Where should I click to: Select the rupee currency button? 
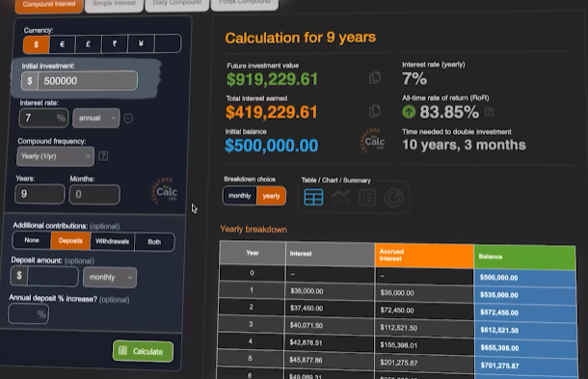[115, 44]
